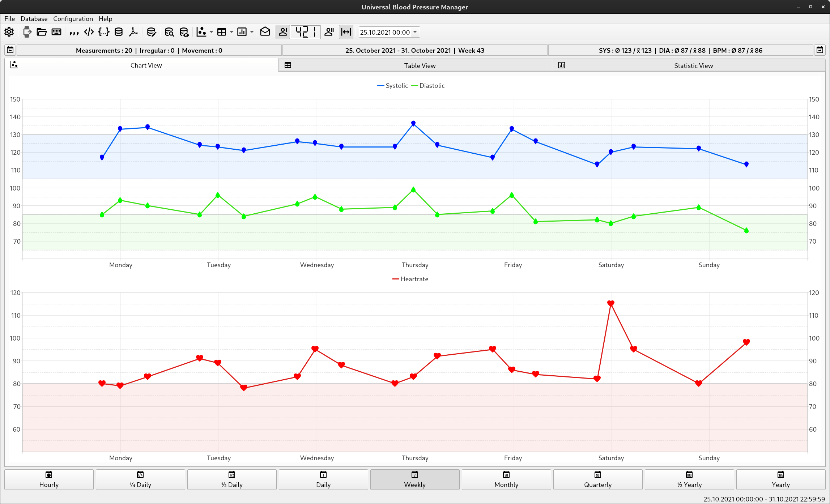Select the Monthly view button
Screen dimensions: 830x504
tap(506, 480)
